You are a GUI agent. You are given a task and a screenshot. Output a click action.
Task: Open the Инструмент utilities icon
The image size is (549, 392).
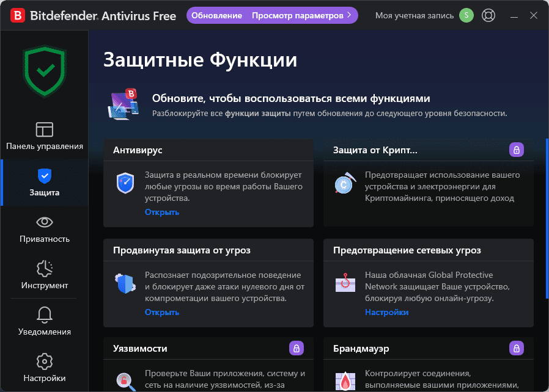[x=45, y=269]
